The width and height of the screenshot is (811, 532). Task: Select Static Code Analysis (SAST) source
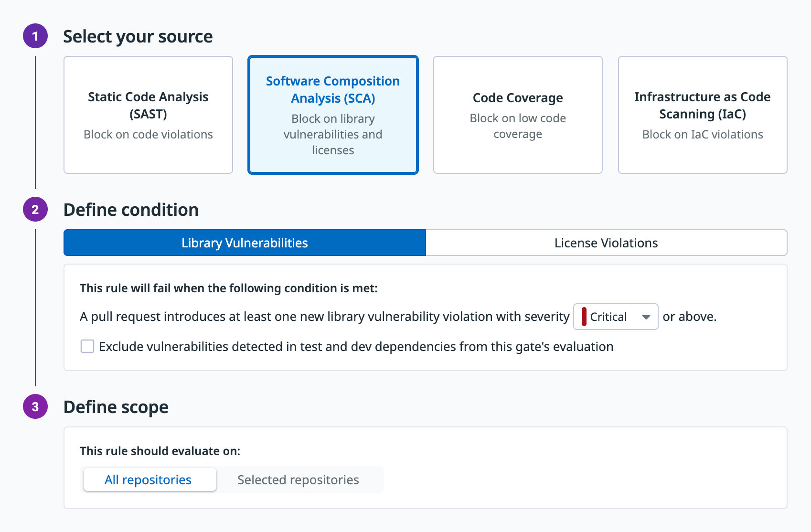click(x=148, y=115)
